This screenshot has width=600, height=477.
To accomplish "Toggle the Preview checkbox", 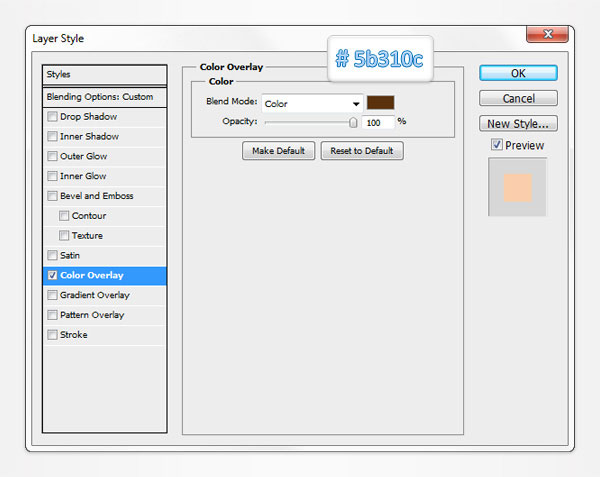I will point(497,145).
